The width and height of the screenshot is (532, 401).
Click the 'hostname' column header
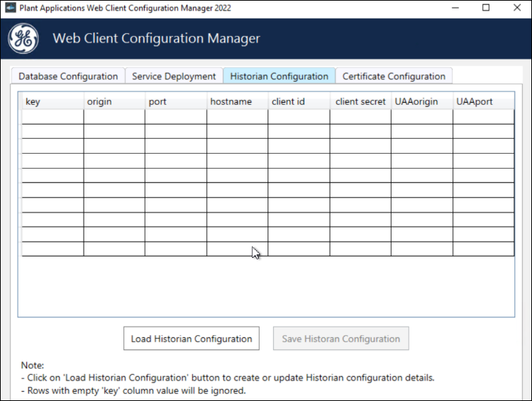click(238, 101)
